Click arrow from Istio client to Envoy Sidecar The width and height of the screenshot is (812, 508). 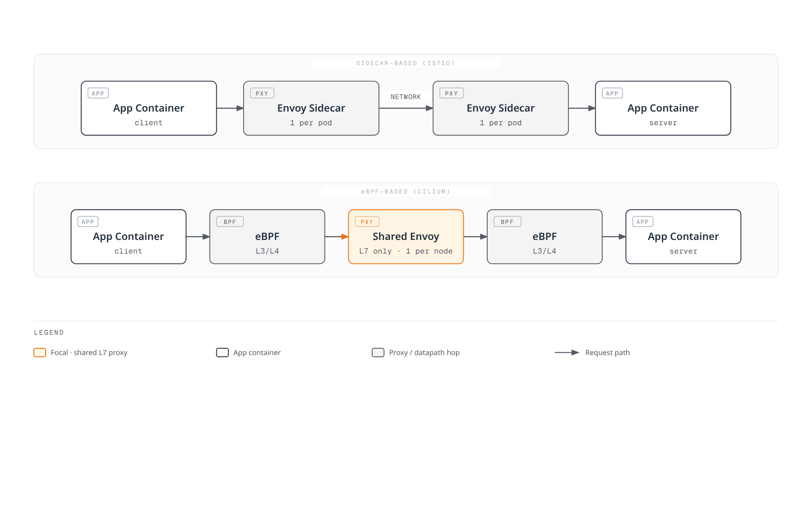pos(230,108)
